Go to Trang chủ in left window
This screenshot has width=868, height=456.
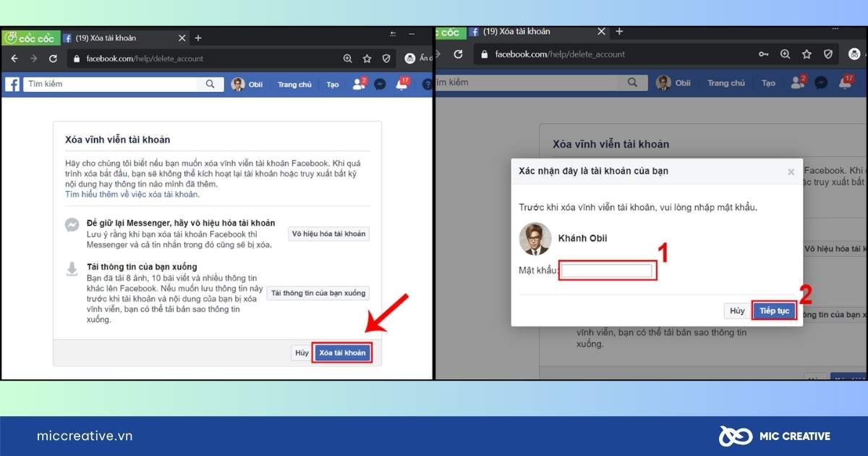click(294, 85)
